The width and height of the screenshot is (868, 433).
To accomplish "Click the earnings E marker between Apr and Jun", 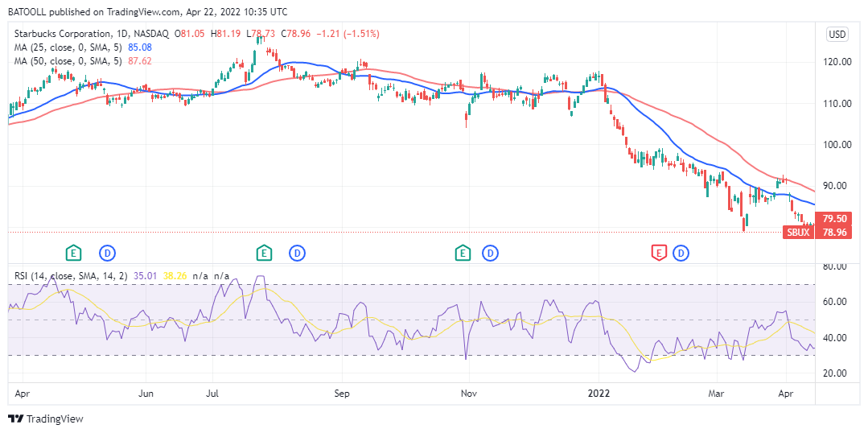I will click(x=73, y=254).
